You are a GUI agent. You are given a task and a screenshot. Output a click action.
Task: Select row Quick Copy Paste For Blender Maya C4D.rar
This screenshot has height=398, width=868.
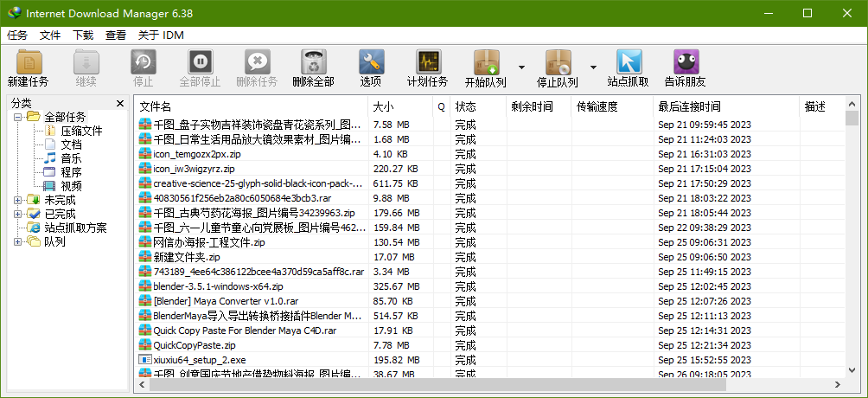coord(490,331)
